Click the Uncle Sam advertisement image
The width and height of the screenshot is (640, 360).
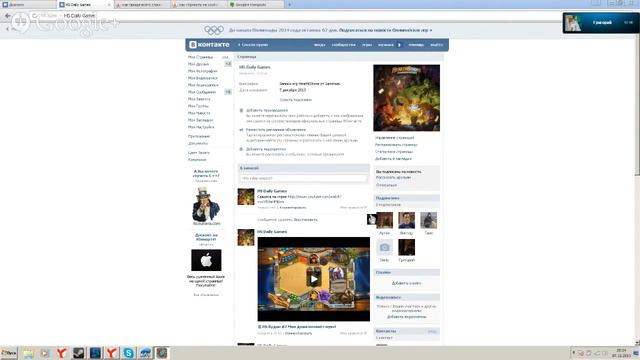(206, 204)
